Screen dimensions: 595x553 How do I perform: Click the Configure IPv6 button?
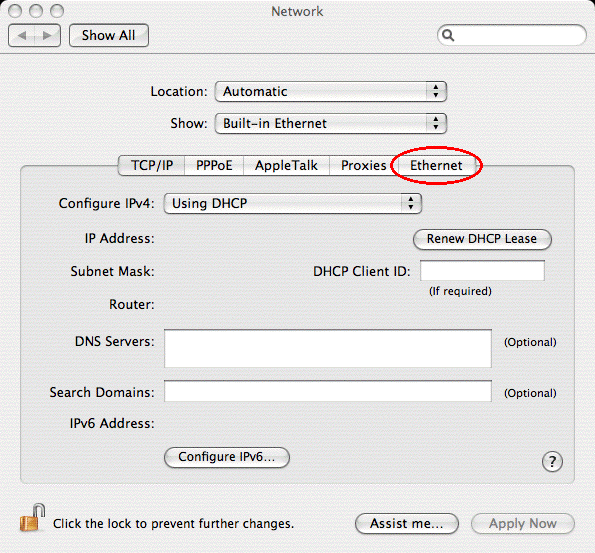point(227,457)
